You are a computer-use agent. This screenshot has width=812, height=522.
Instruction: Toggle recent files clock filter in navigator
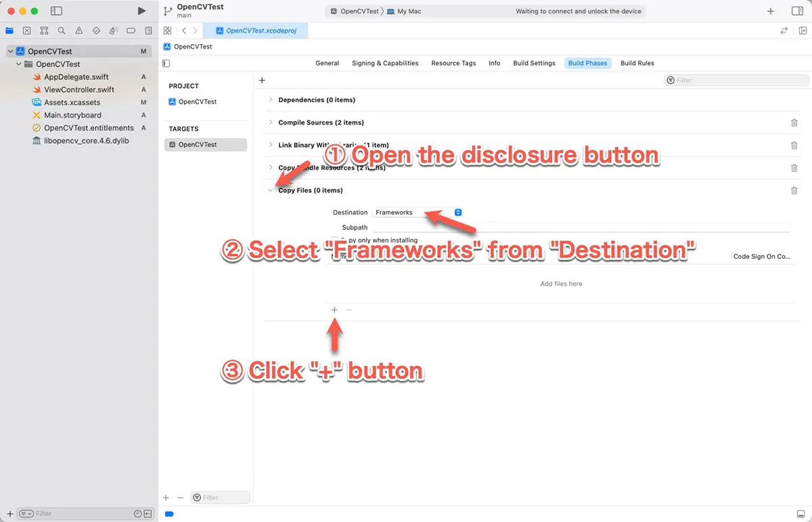coord(138,514)
